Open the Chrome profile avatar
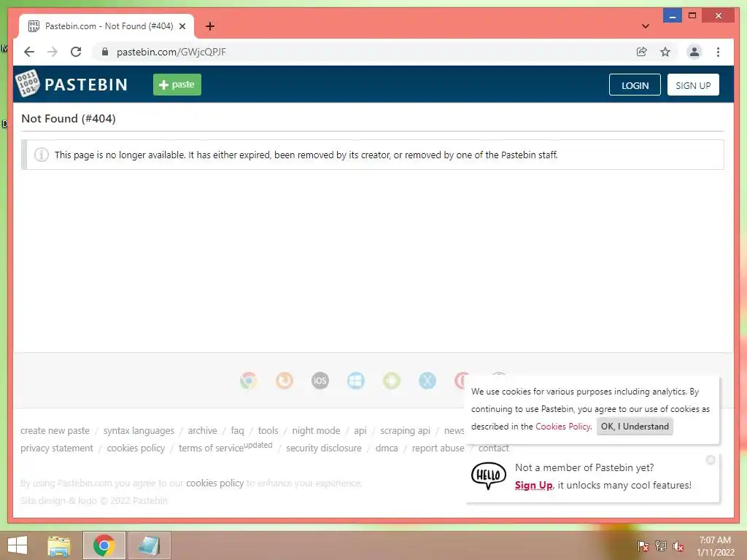The height and width of the screenshot is (560, 747). click(694, 52)
